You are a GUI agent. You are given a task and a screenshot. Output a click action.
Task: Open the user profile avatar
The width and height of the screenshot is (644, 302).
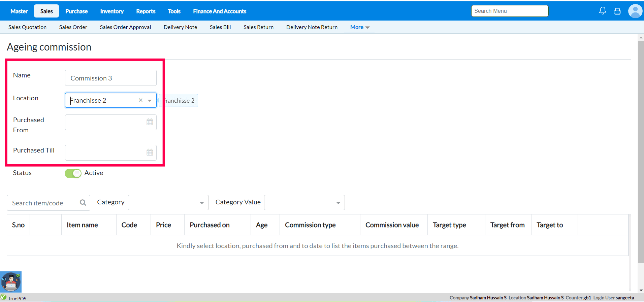click(635, 11)
